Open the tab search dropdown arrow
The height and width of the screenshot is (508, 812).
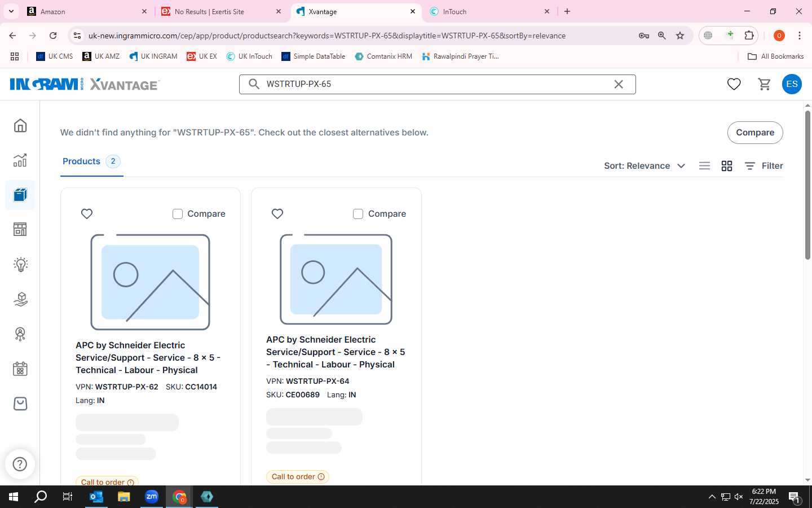(x=11, y=11)
